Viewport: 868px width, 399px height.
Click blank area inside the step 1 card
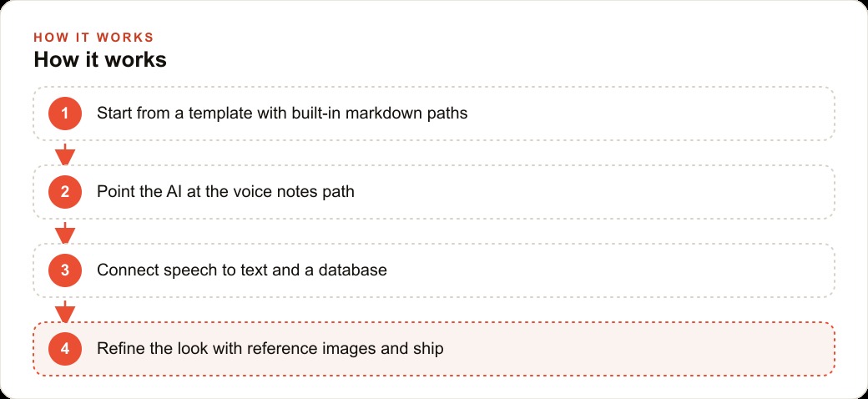point(648,114)
